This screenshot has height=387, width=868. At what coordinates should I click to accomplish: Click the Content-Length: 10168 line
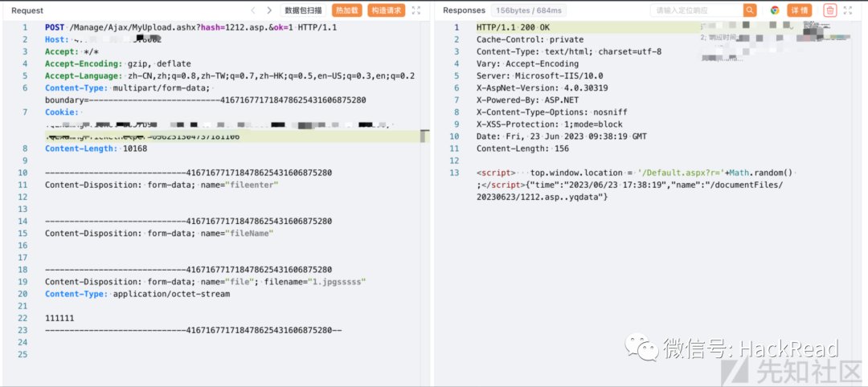(x=96, y=149)
